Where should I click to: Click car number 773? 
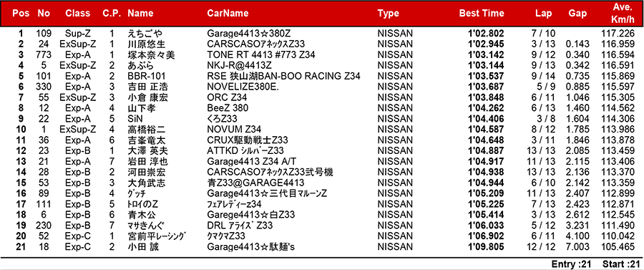click(43, 55)
